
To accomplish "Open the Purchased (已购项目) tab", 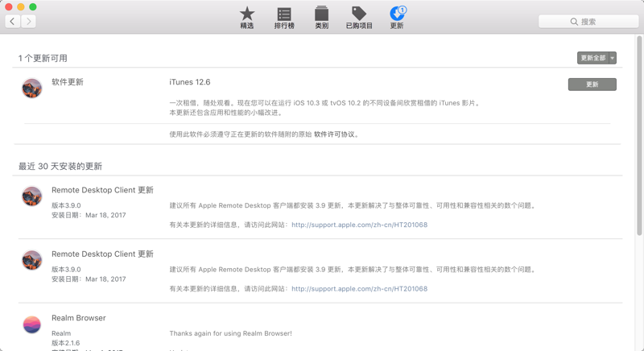I will 359,18.
